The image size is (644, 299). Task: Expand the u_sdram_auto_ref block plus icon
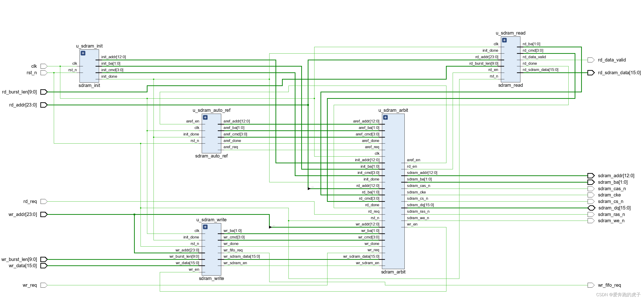(x=205, y=118)
